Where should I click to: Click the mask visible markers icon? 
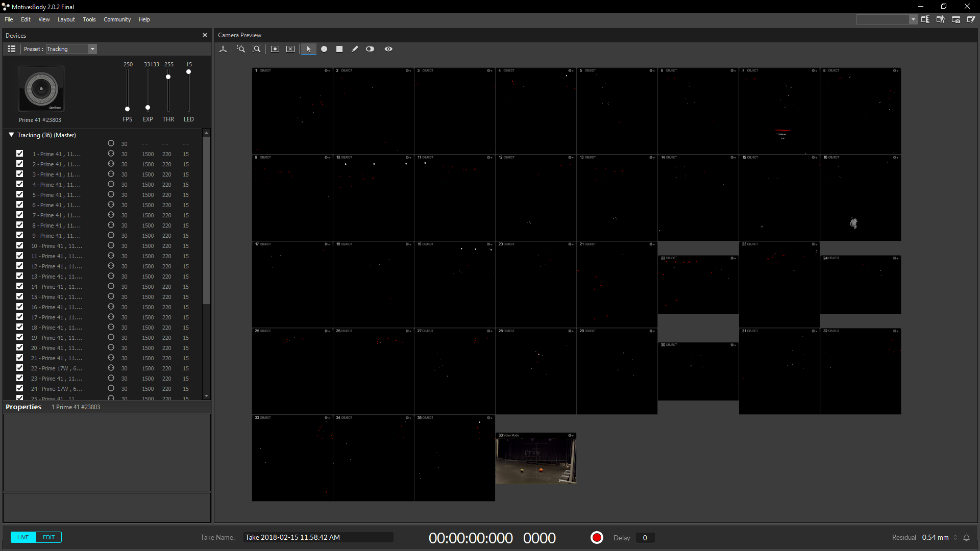pyautogui.click(x=275, y=49)
